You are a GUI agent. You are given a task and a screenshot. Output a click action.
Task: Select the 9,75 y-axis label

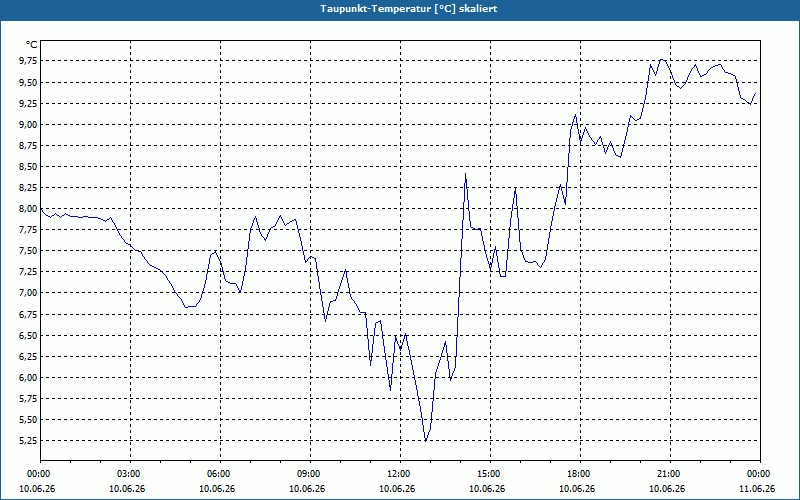27,61
